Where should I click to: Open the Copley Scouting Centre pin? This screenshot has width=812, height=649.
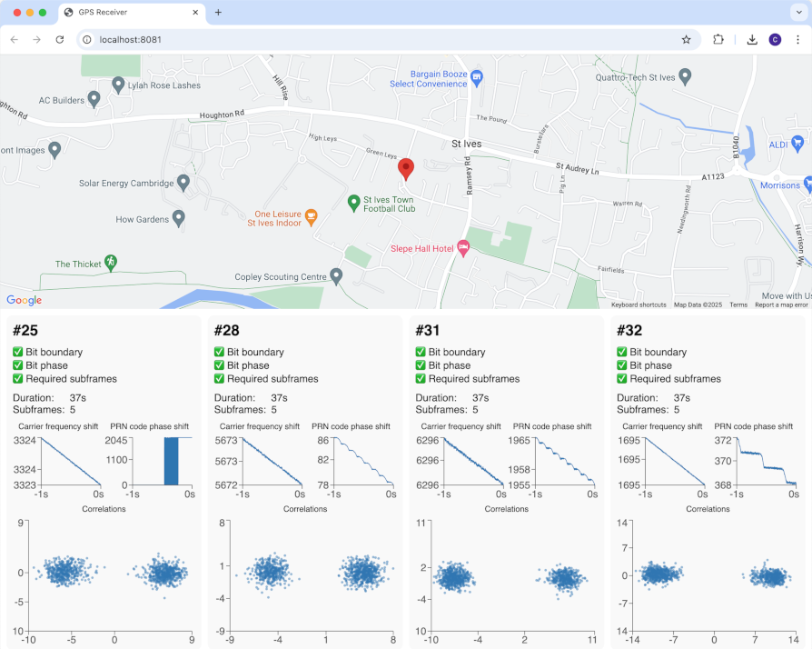coord(336,275)
